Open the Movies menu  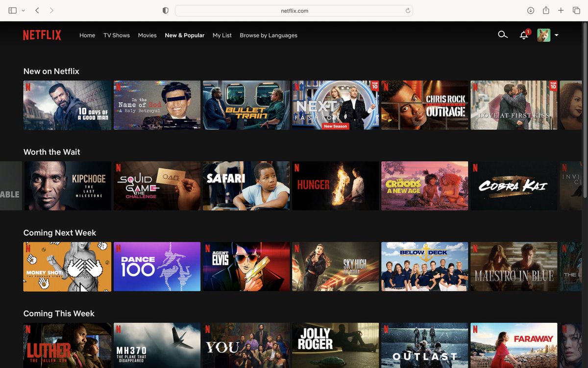[147, 35]
